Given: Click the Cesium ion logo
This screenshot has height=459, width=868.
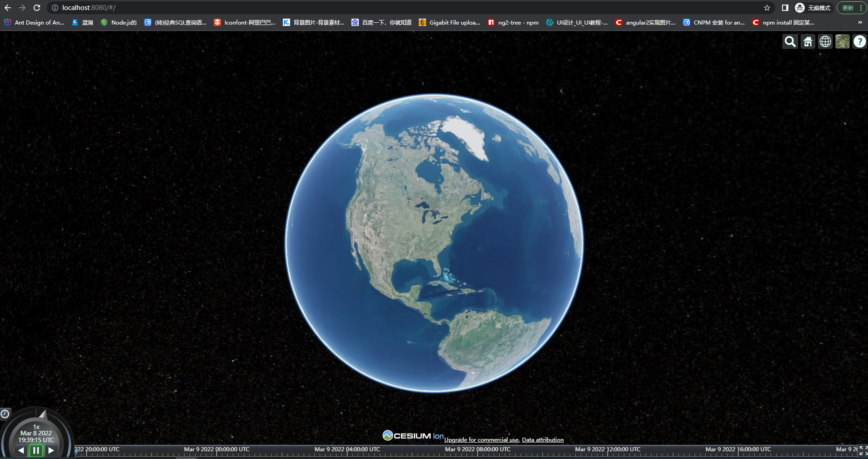Looking at the screenshot, I should [413, 436].
